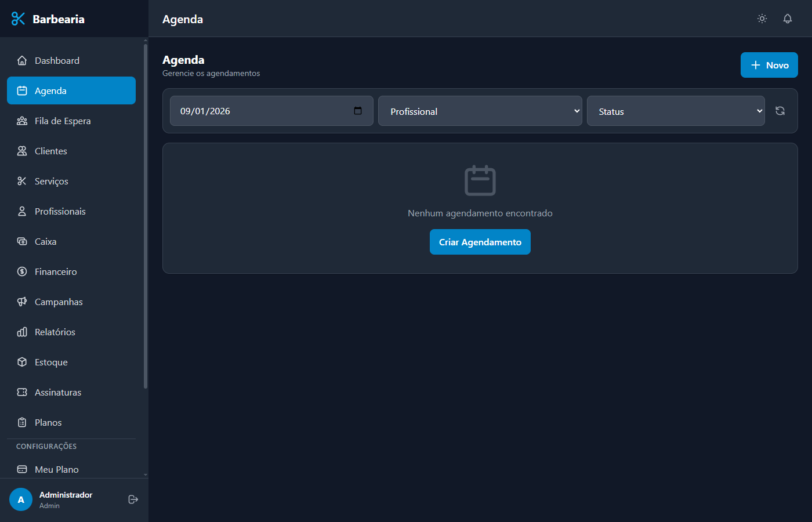The image size is (812, 522).
Task: Open Relatórios in the sidebar
Action: [55, 332]
